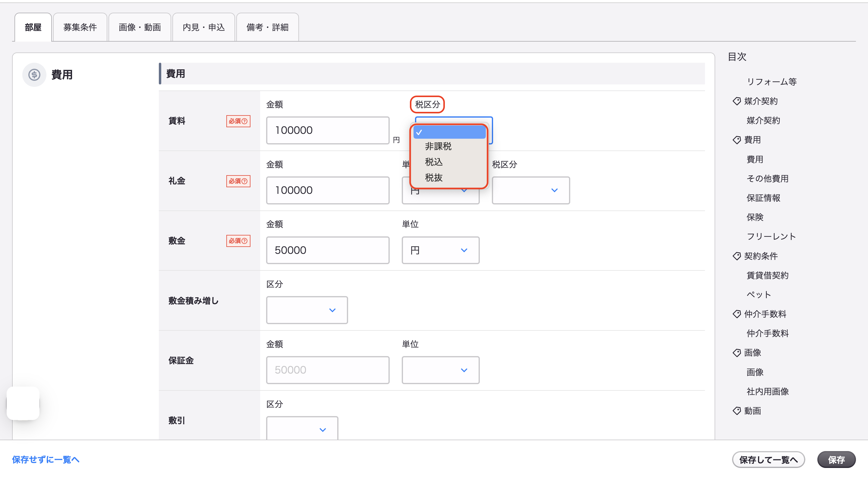
Task: Click the 礼金 金額 input field
Action: coord(328,191)
